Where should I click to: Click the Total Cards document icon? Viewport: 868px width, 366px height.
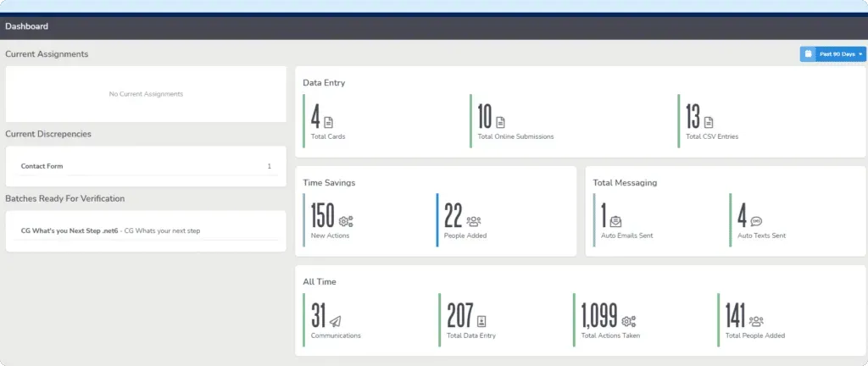point(329,122)
